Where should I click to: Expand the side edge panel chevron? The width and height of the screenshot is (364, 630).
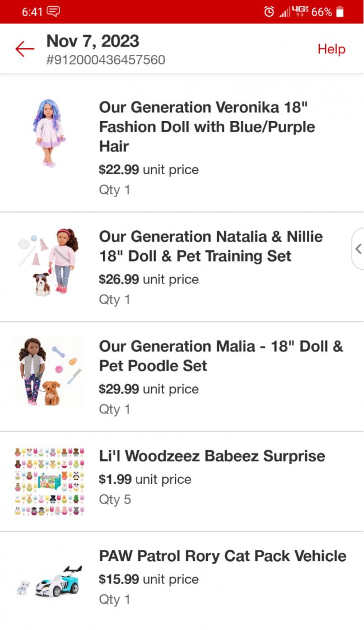[x=358, y=249]
